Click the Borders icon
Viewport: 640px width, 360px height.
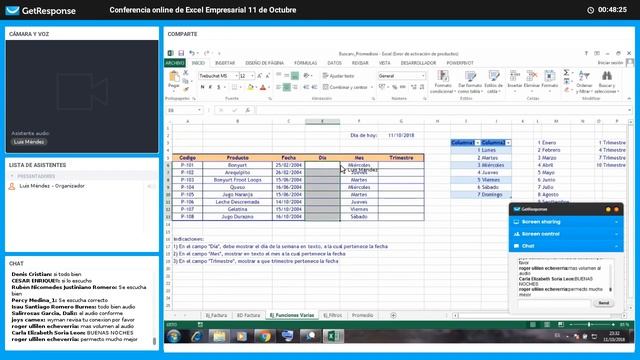234,87
